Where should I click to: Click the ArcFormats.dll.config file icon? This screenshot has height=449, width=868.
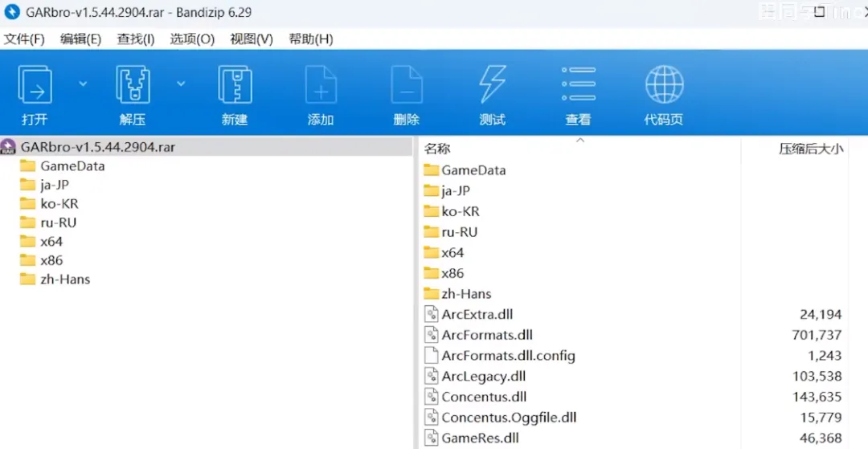(432, 355)
